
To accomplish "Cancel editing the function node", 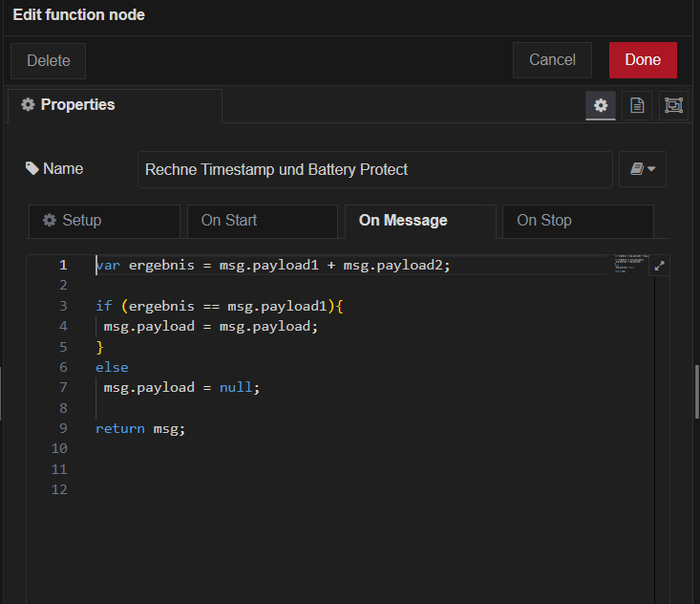I will [x=552, y=60].
